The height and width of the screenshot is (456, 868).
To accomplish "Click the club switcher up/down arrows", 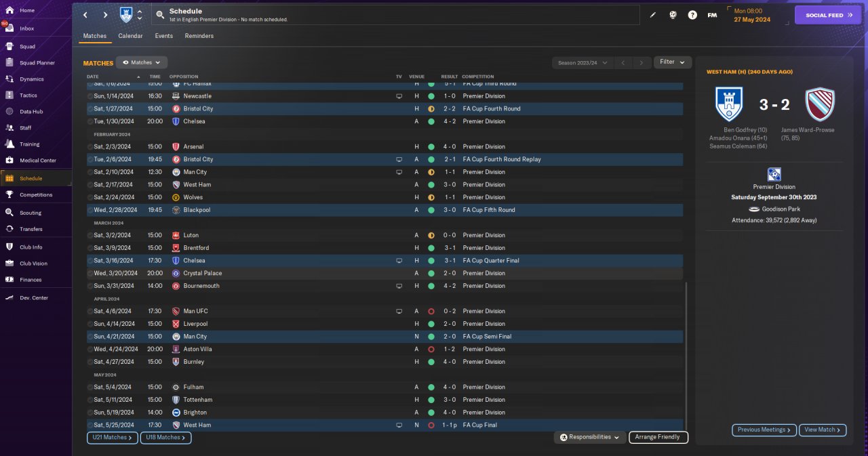I will click(x=140, y=15).
